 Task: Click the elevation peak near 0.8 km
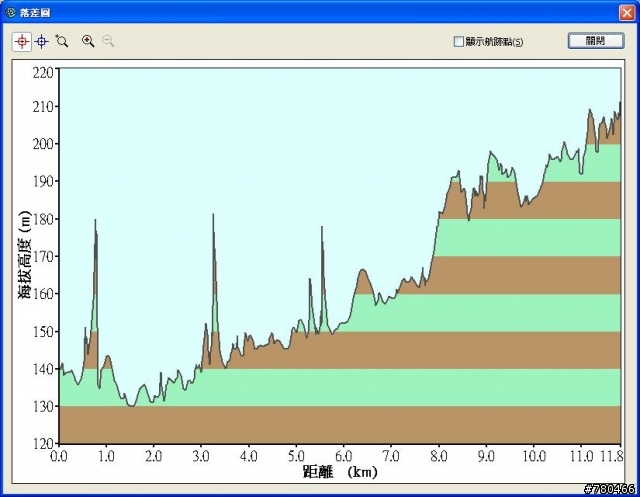click(96, 221)
